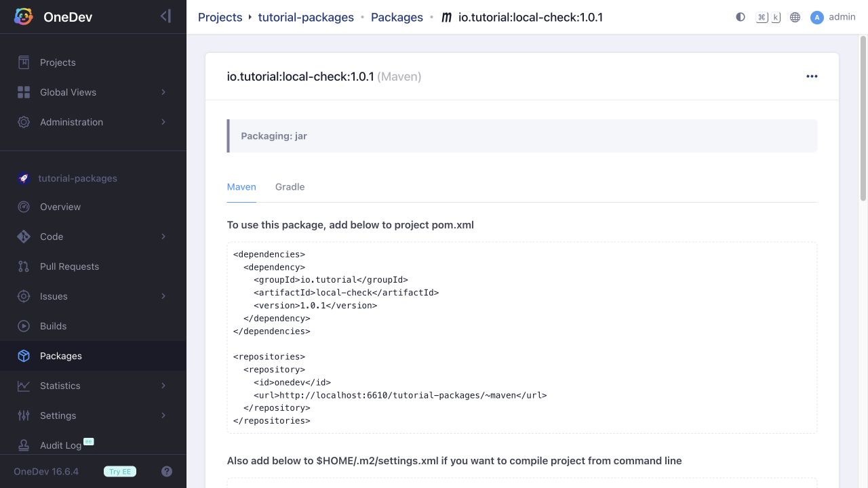Click the Packaging: jar info box
868x488 pixels.
pos(522,136)
